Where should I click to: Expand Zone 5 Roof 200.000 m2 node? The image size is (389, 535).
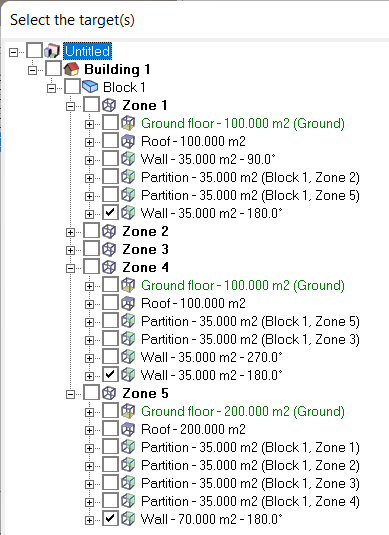click(89, 430)
